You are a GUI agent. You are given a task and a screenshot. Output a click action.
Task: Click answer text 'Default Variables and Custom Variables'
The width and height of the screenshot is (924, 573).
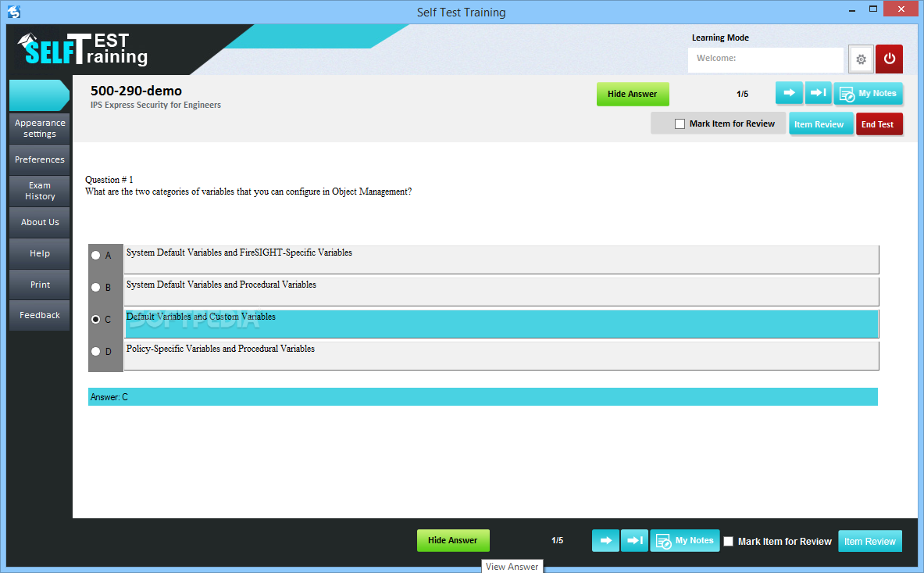(x=201, y=317)
